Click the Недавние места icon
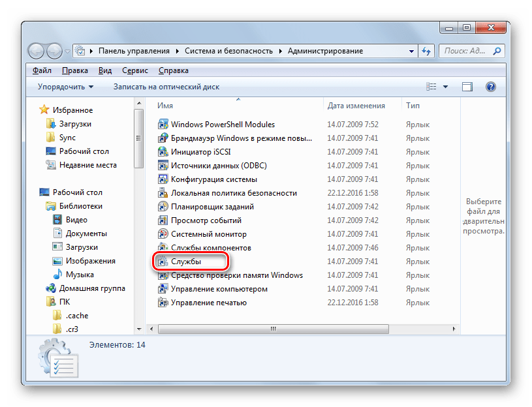The width and height of the screenshot is (532, 407). coord(50,165)
